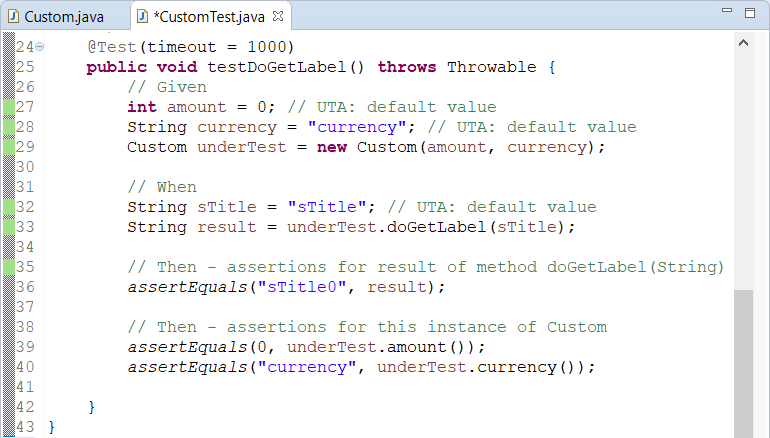Click the comment "assertions for this instance of Custom"
Viewport: 770px width, 438px height.
click(x=416, y=327)
